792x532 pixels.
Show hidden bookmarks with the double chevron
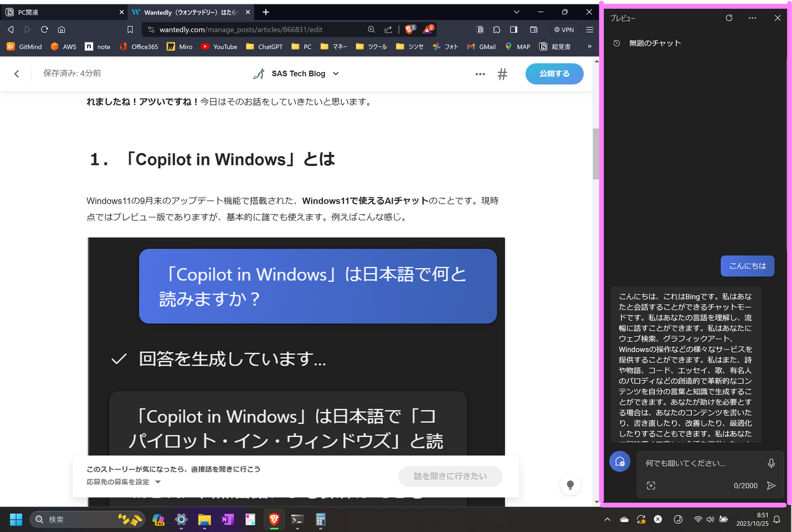[590, 47]
